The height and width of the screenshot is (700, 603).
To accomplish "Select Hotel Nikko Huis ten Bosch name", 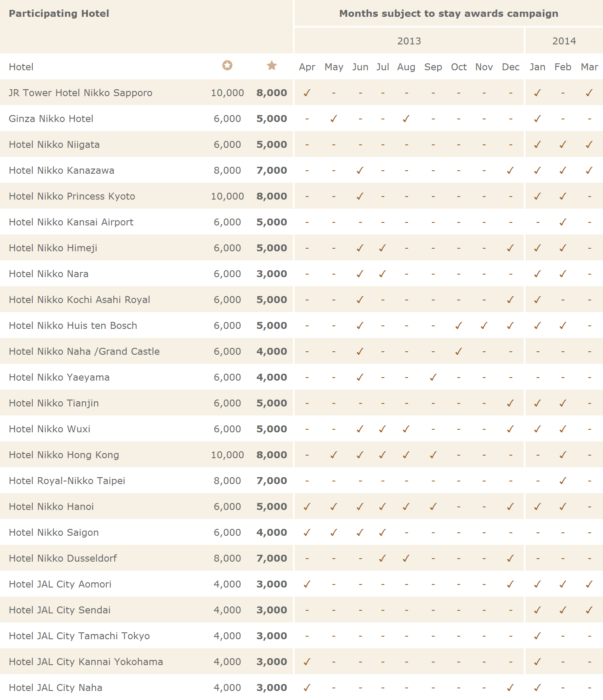I will (73, 325).
